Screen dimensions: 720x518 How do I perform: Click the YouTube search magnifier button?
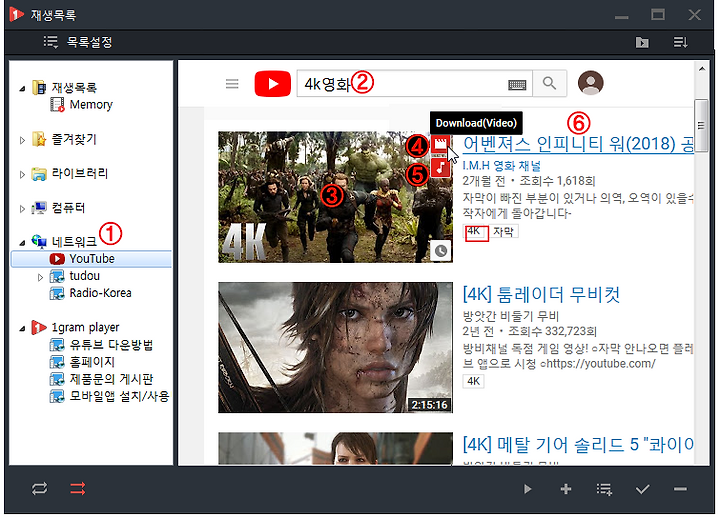pyautogui.click(x=550, y=84)
